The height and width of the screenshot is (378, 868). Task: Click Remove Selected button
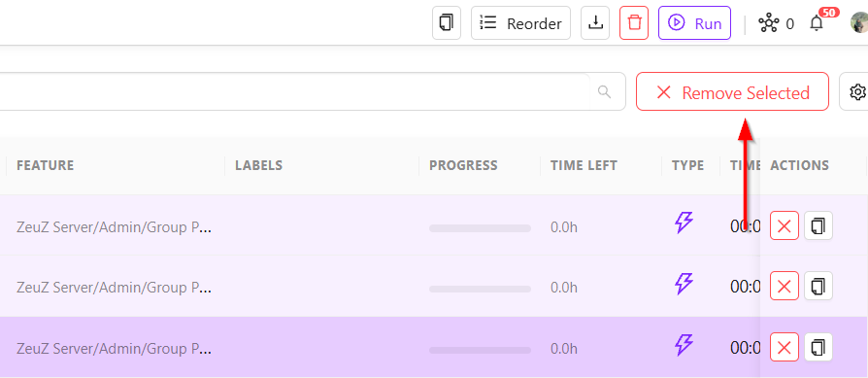point(732,91)
